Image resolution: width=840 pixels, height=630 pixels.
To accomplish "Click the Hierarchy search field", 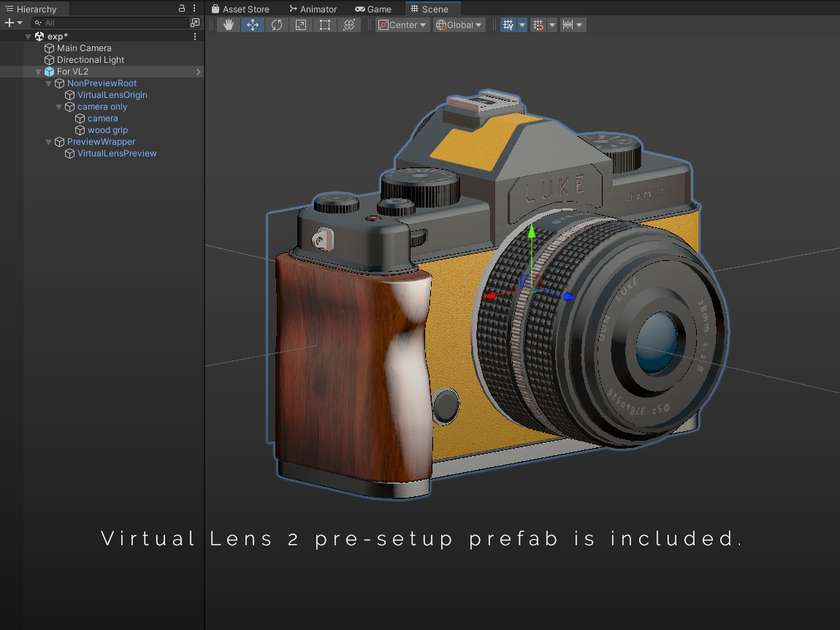I will pos(110,23).
